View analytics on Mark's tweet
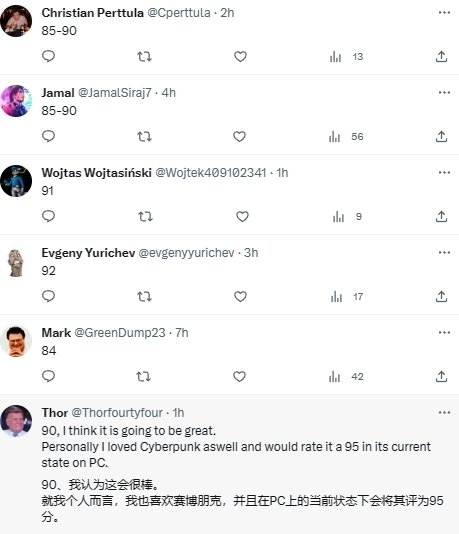Image resolution: width=459 pixels, height=534 pixels. point(346,377)
